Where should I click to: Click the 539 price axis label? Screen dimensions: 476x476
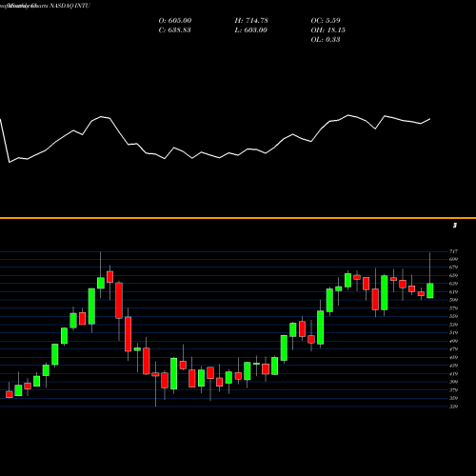(453, 325)
